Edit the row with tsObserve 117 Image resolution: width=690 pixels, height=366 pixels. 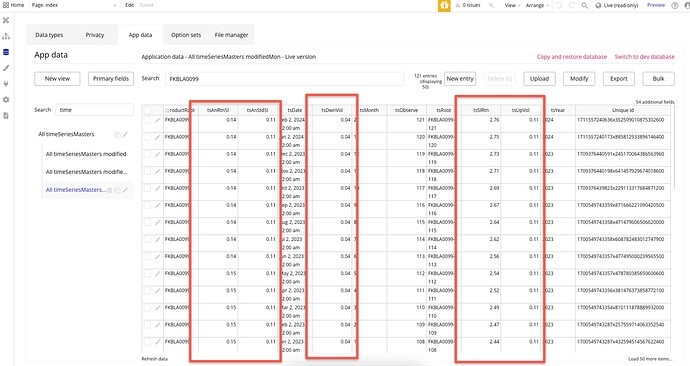tap(158, 188)
